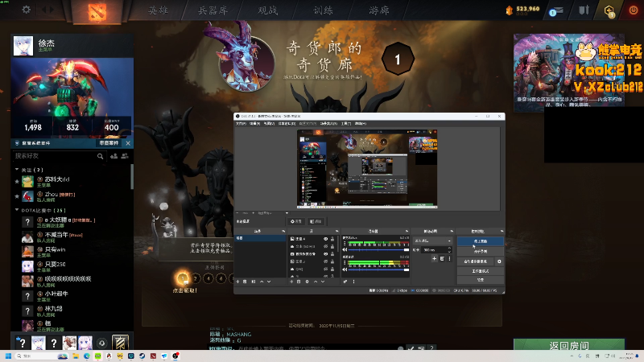This screenshot has width=644, height=362.
Task: Click the Dota Plus hexagon icon
Action: click(609, 10)
